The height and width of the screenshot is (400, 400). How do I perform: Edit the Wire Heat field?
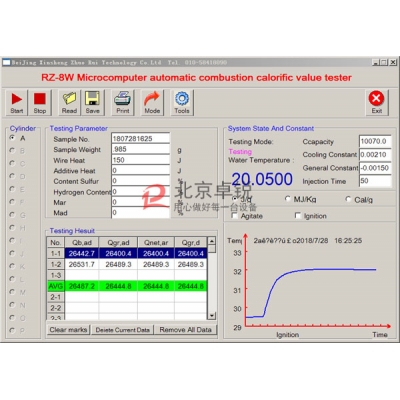(x=140, y=160)
